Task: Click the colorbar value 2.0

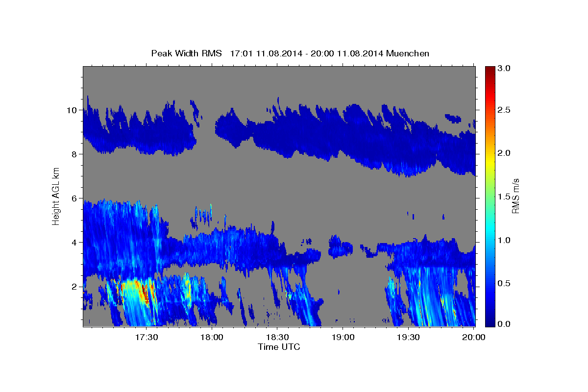Action: pos(505,153)
